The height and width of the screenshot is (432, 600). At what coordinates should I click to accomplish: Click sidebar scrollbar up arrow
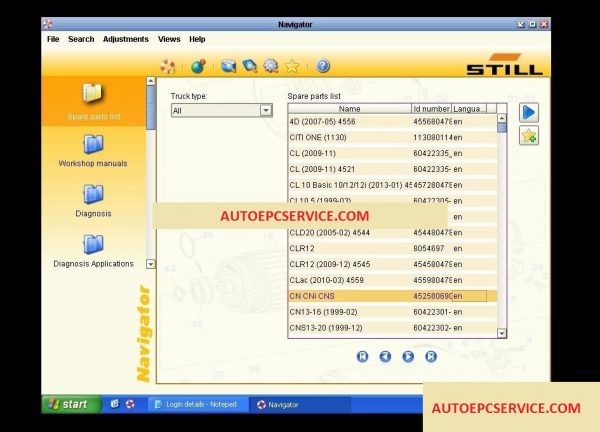click(151, 81)
